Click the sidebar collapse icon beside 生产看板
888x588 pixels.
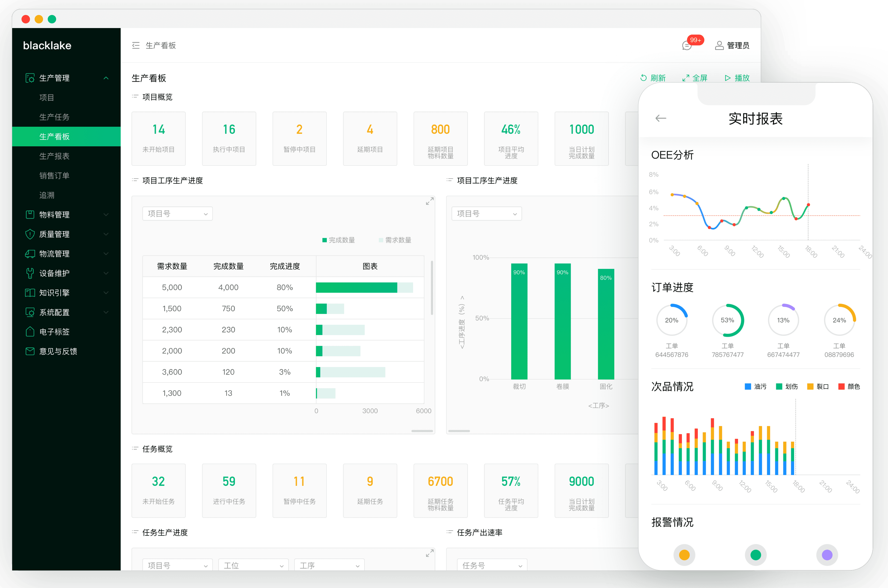pyautogui.click(x=136, y=45)
